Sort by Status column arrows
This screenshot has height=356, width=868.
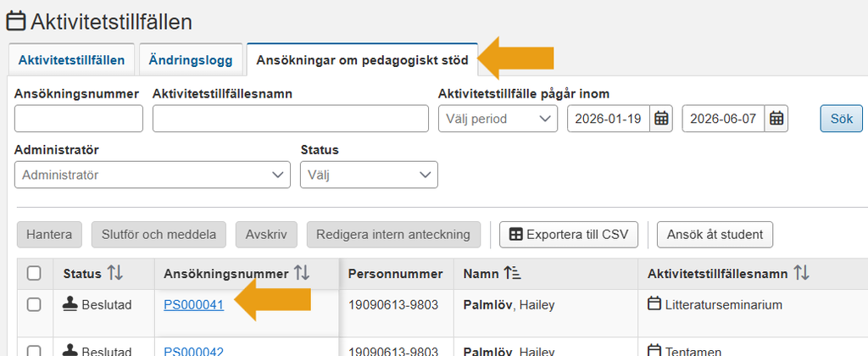115,273
